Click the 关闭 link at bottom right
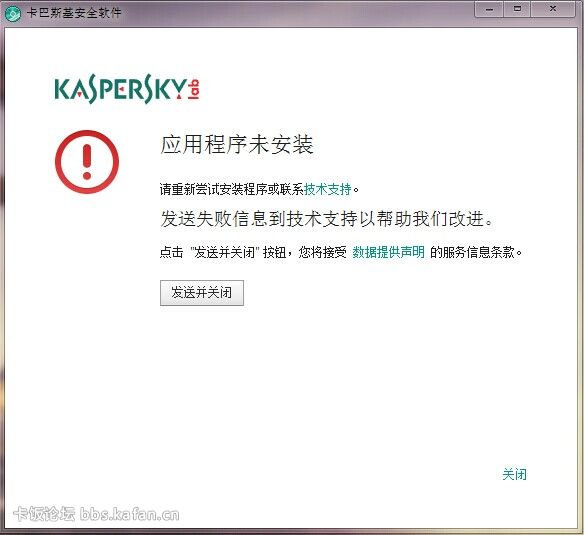584x535 pixels. pyautogui.click(x=514, y=474)
